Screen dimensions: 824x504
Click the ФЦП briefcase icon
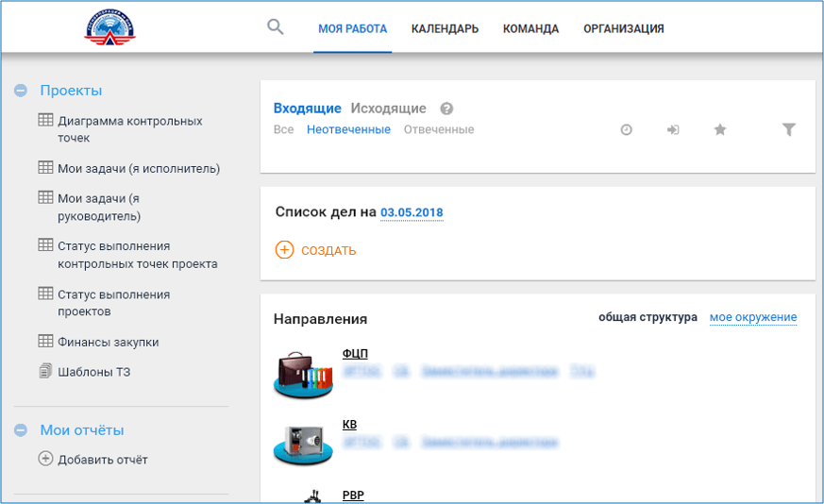tap(303, 373)
